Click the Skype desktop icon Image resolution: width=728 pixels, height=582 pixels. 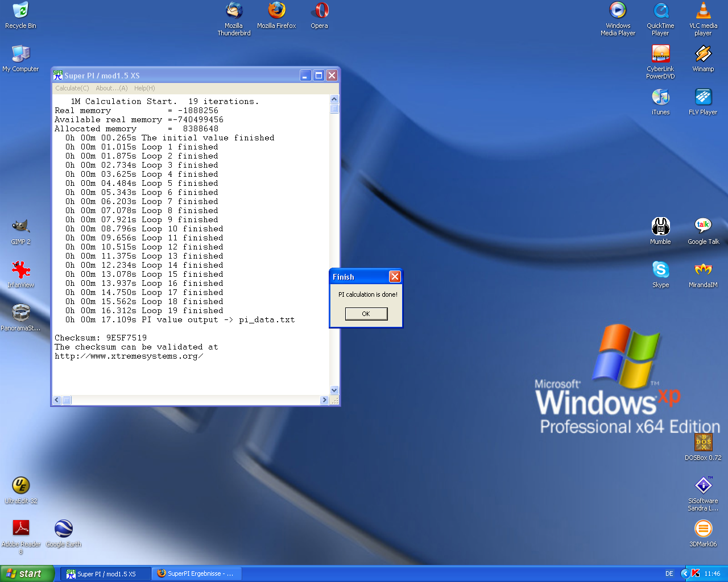coord(660,270)
